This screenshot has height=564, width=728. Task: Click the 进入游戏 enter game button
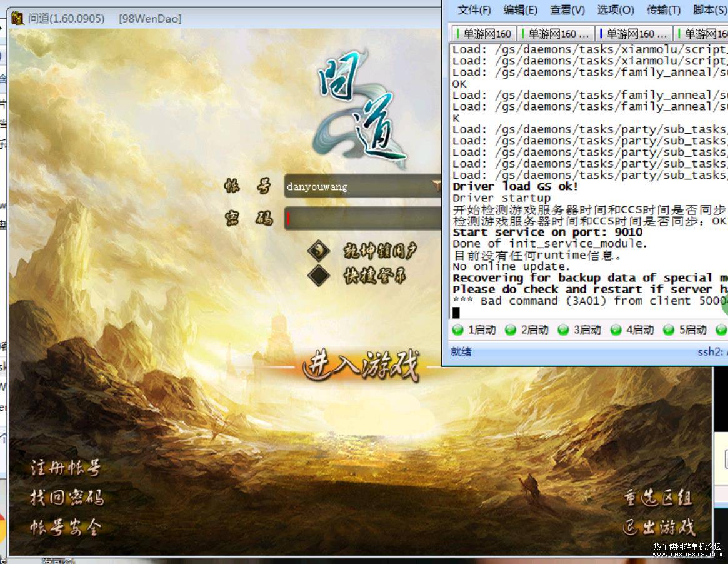pyautogui.click(x=361, y=367)
